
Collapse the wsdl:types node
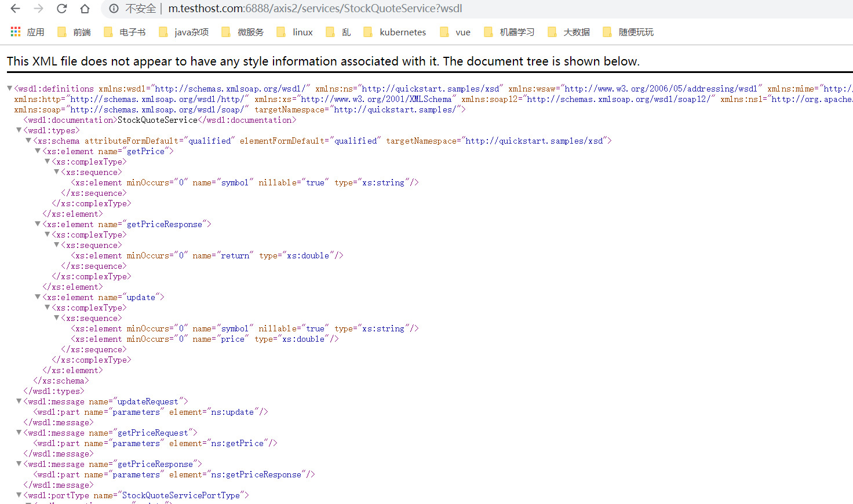[x=19, y=130]
